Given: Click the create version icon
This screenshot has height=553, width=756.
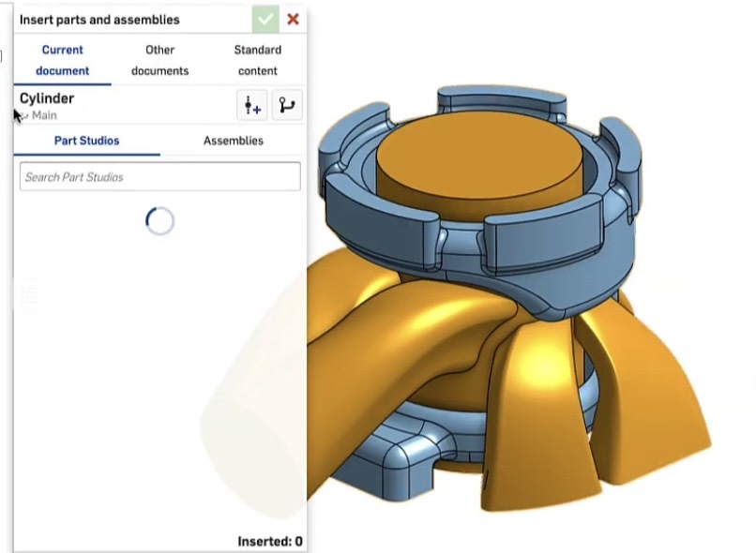Looking at the screenshot, I should coord(252,106).
